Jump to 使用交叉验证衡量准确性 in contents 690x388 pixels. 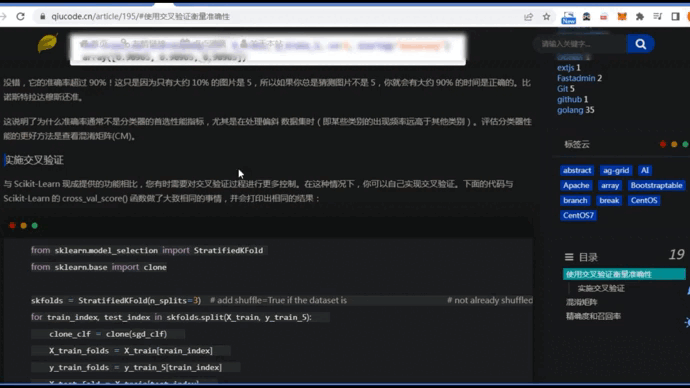pyautogui.click(x=624, y=274)
